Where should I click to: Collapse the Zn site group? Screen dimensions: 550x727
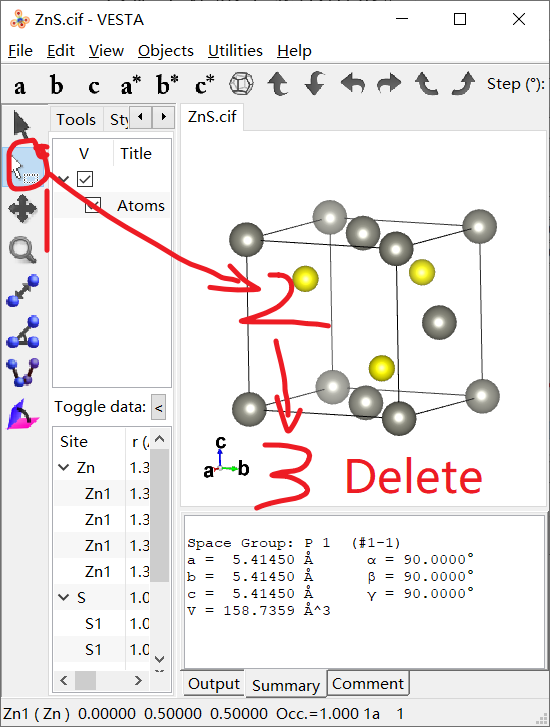pyautogui.click(x=64, y=467)
